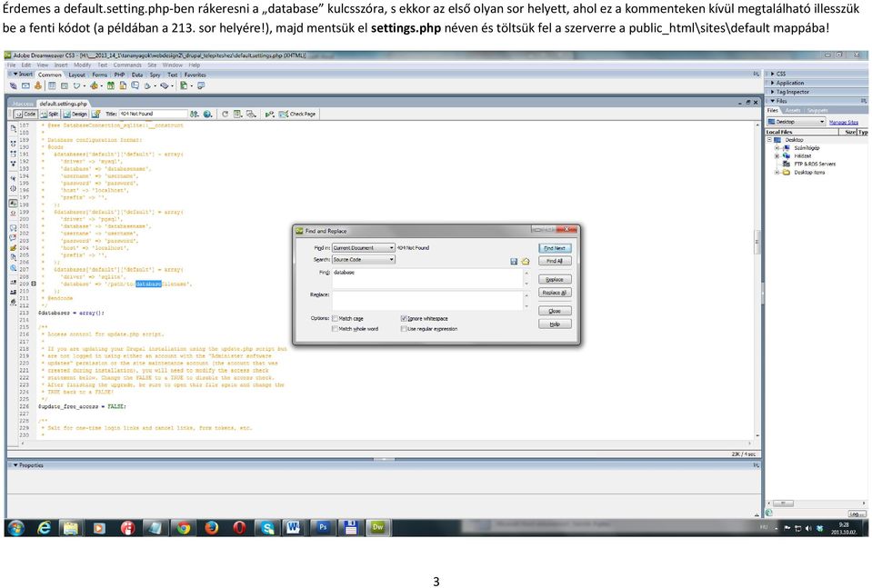Enable Use regular expression checkbox
Screen dimensions: 872x588
point(404,328)
